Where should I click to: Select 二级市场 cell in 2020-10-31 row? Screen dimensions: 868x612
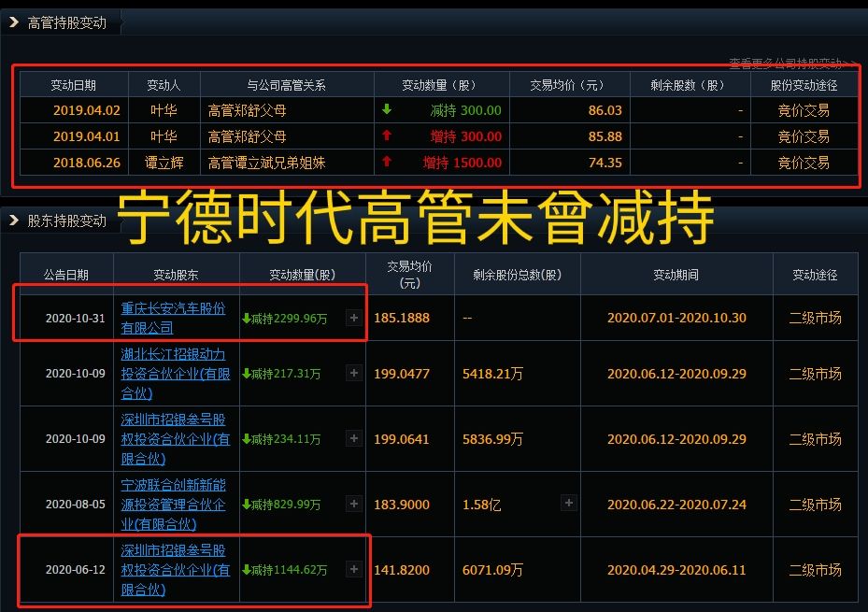[815, 318]
